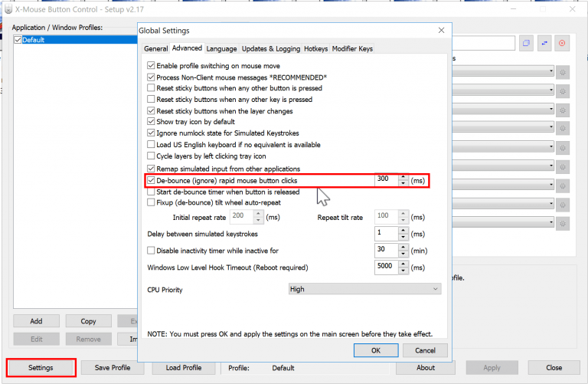The width and height of the screenshot is (588, 384).
Task: Enable Load US English keyboard option
Action: pyautogui.click(x=151, y=144)
